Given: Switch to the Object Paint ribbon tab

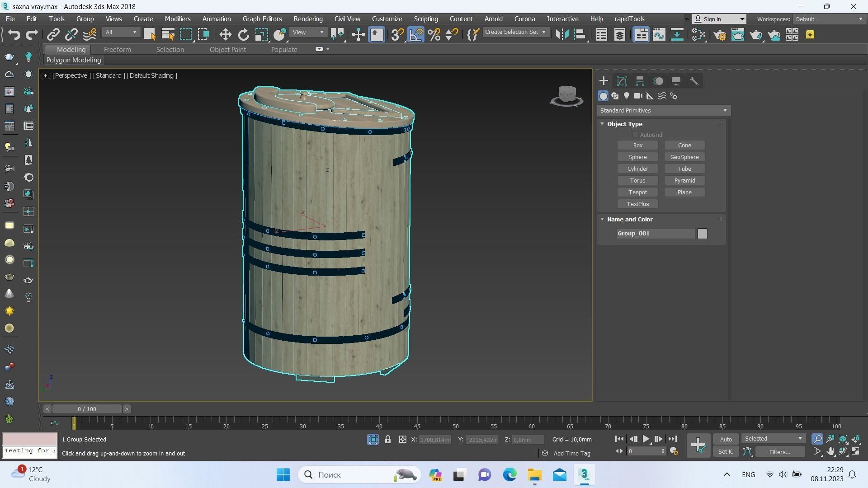Looking at the screenshot, I should point(227,50).
